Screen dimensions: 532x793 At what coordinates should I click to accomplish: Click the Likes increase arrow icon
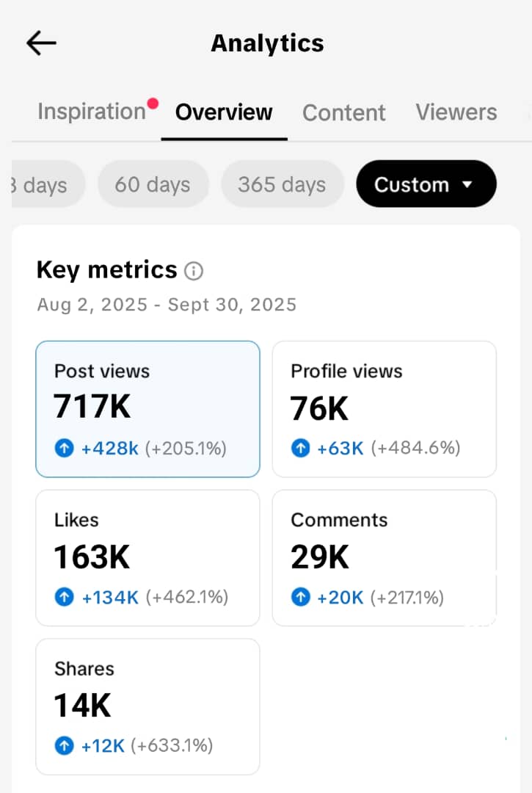(x=65, y=598)
